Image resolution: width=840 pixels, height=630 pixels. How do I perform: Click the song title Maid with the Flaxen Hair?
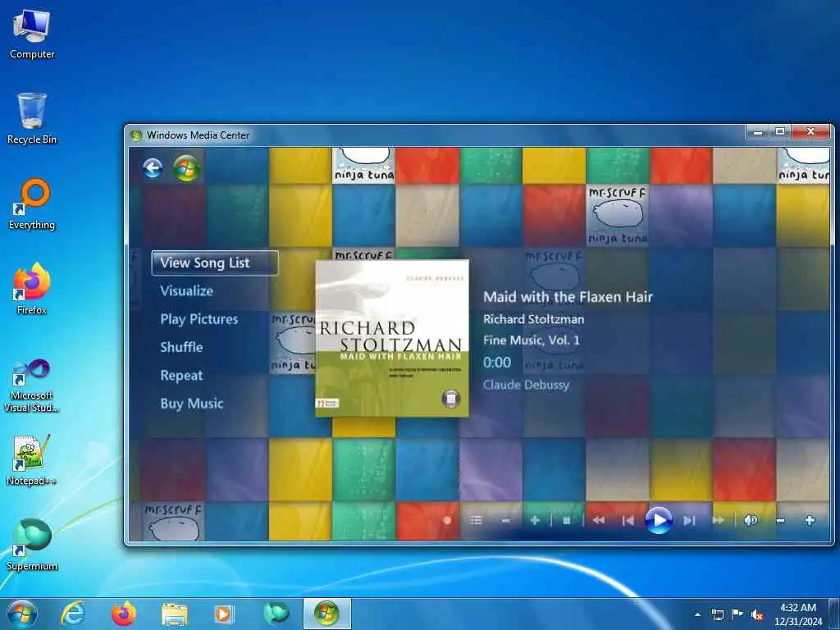(x=568, y=297)
